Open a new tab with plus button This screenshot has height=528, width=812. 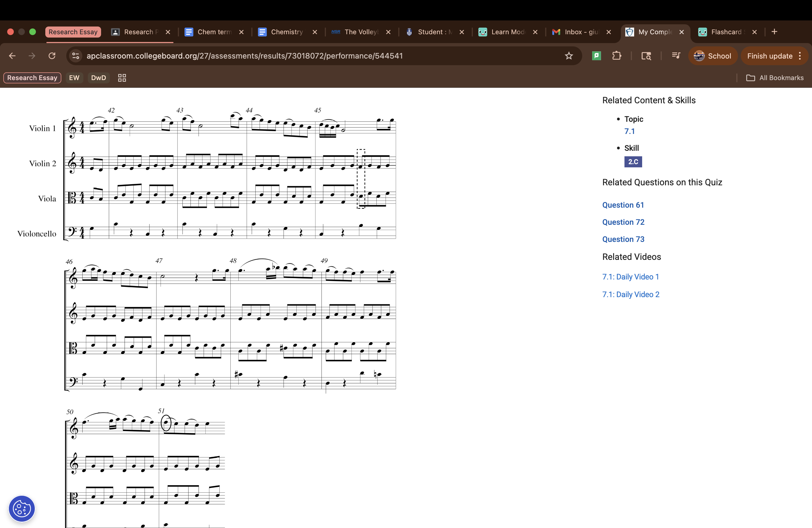774,32
